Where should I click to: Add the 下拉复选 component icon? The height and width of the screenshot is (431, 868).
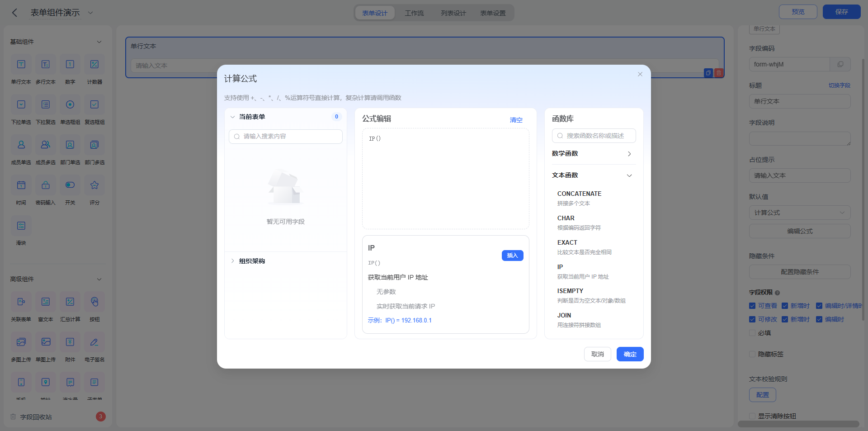click(x=46, y=104)
